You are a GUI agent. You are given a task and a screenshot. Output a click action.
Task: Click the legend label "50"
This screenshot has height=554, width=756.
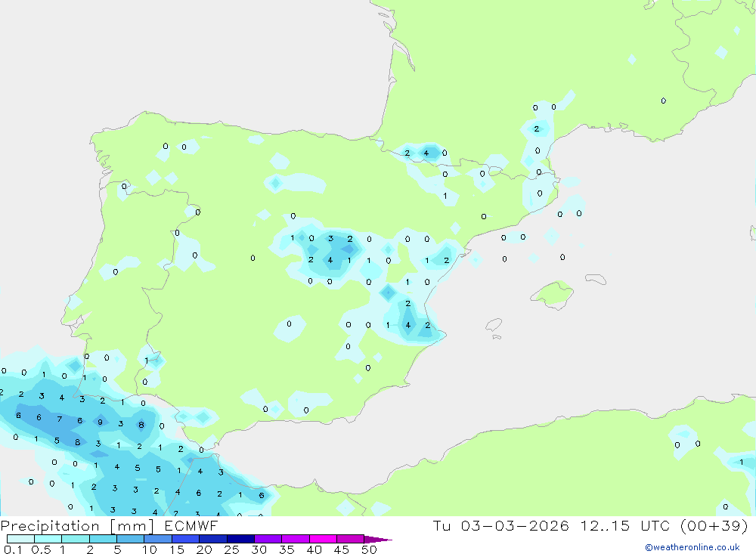pos(369,549)
